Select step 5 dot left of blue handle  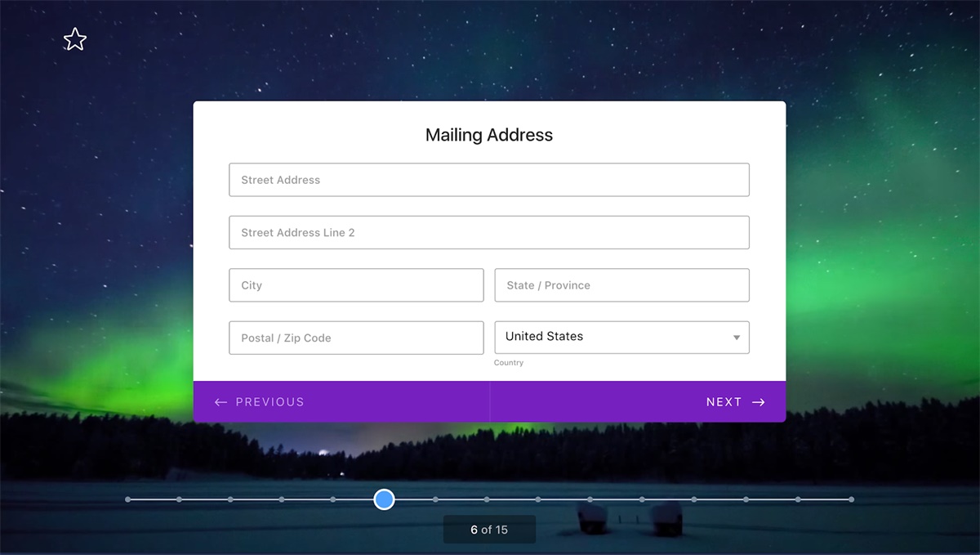tap(333, 499)
